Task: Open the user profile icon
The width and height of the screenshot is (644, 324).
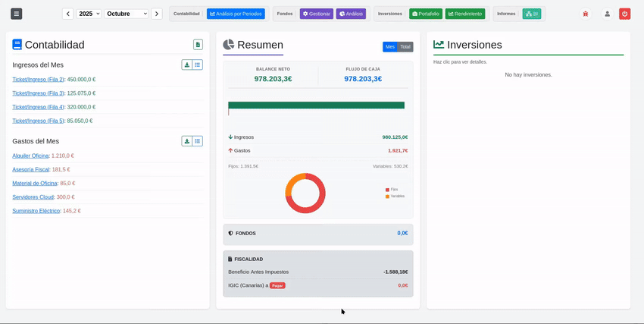Action: [x=607, y=14]
